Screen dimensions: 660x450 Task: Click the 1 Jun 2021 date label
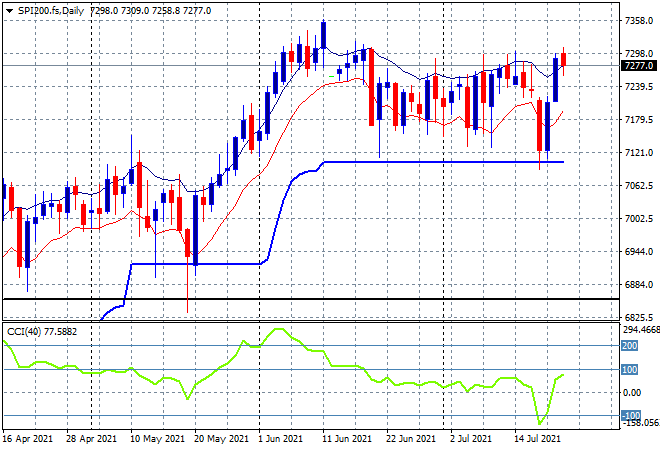click(x=281, y=439)
